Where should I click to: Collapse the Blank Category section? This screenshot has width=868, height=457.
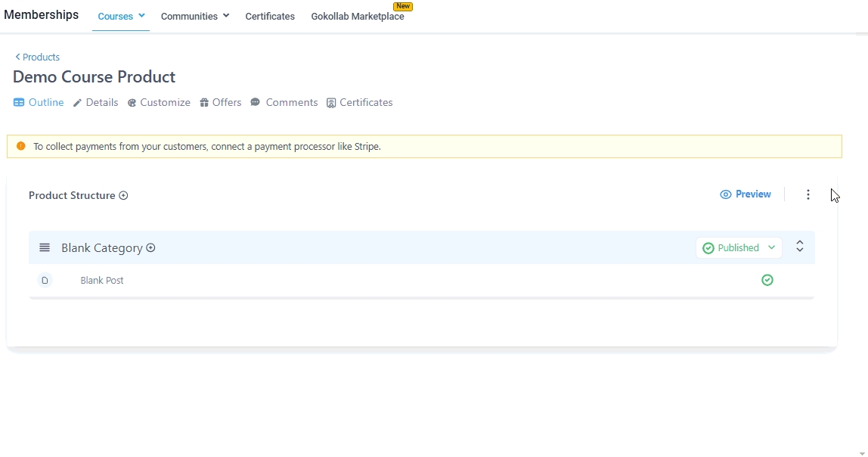[799, 247]
